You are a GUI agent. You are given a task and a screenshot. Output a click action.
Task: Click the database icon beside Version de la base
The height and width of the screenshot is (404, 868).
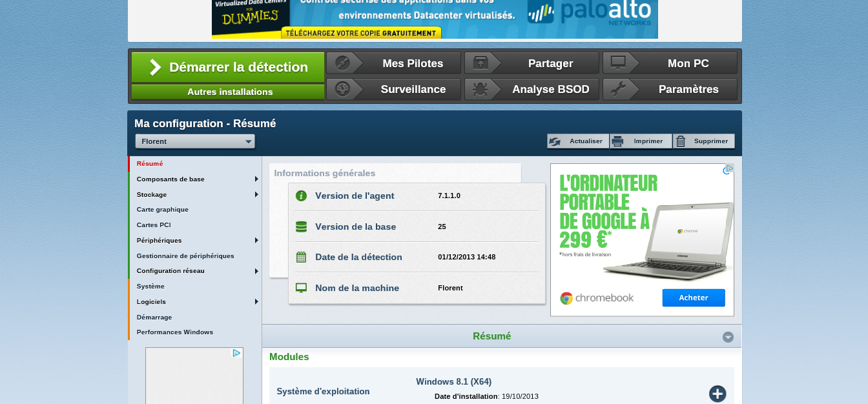coord(301,227)
